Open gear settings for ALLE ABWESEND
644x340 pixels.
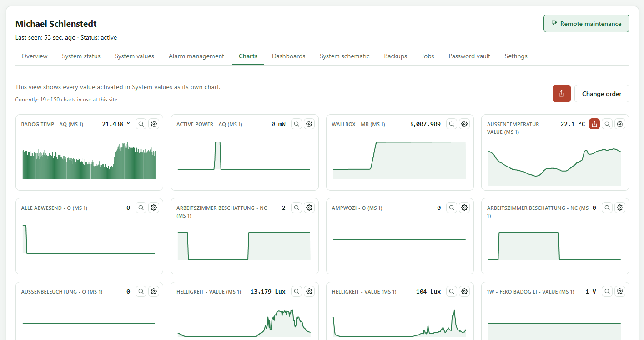tap(154, 208)
